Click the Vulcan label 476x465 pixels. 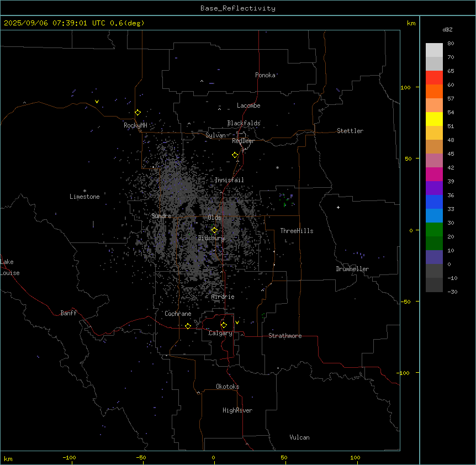300,437
